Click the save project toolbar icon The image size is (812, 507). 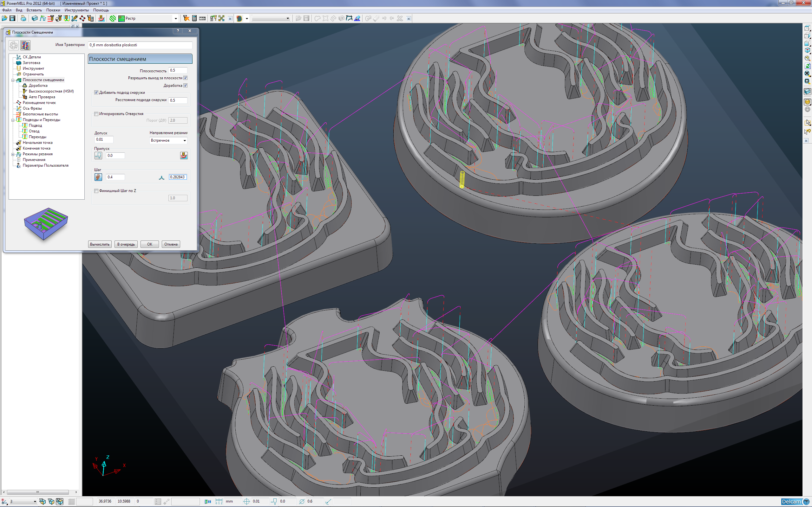click(12, 18)
